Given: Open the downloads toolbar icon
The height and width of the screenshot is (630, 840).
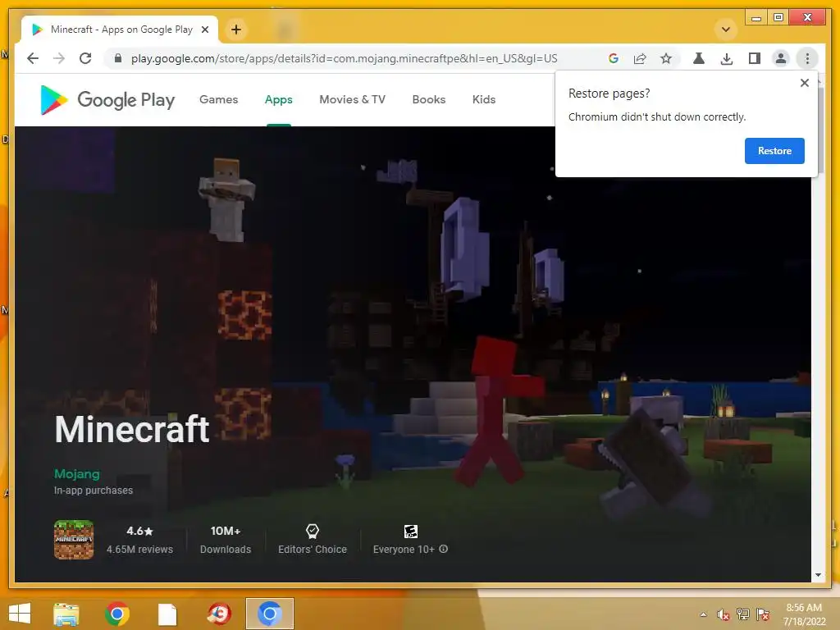Looking at the screenshot, I should [x=727, y=58].
